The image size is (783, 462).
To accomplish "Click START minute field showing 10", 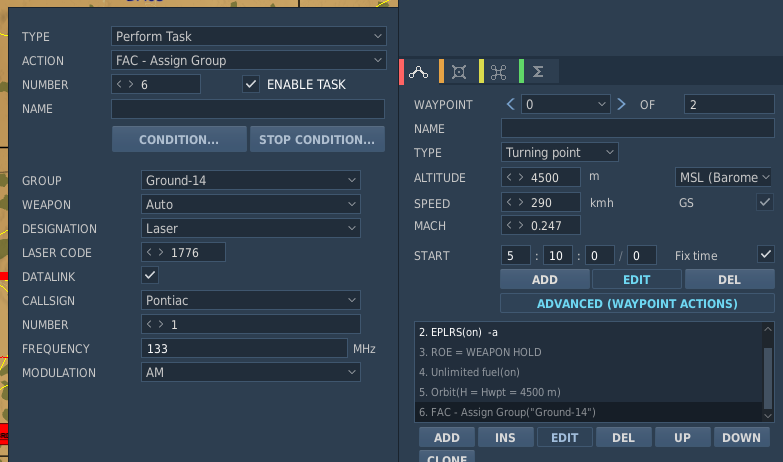I will click(557, 255).
